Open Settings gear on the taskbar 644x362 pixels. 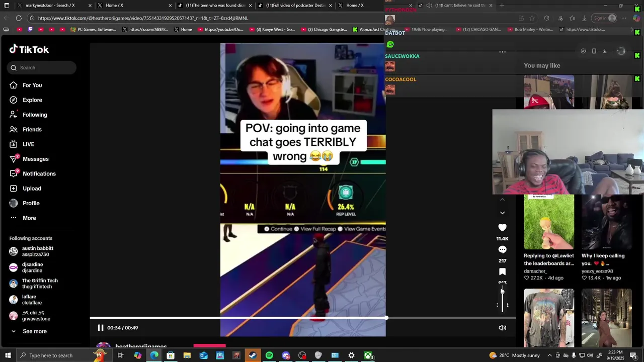tap(351, 355)
